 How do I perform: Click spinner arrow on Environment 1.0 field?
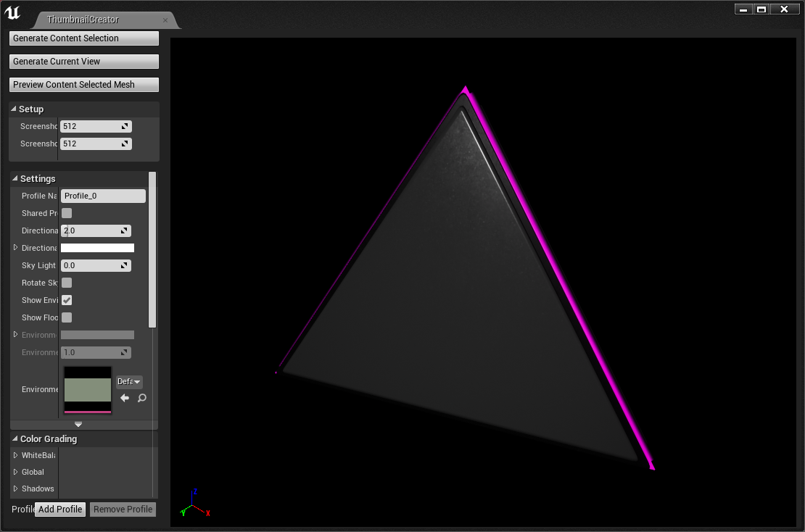124,352
